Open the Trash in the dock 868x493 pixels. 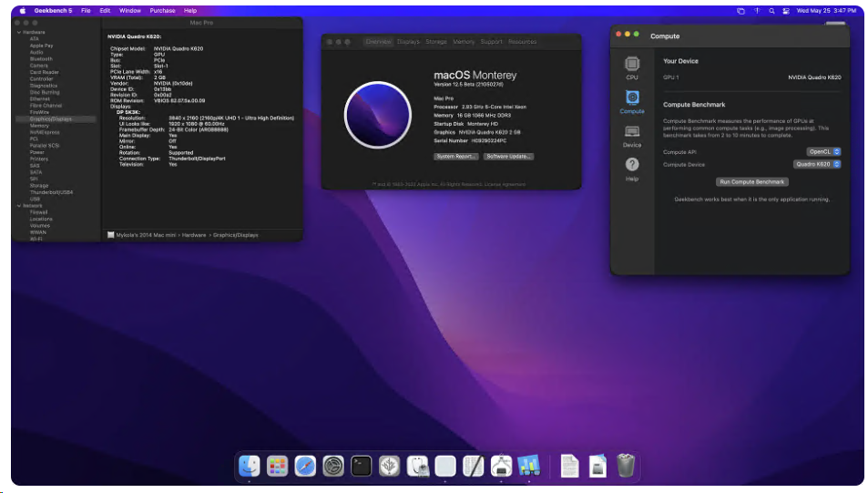[625, 466]
